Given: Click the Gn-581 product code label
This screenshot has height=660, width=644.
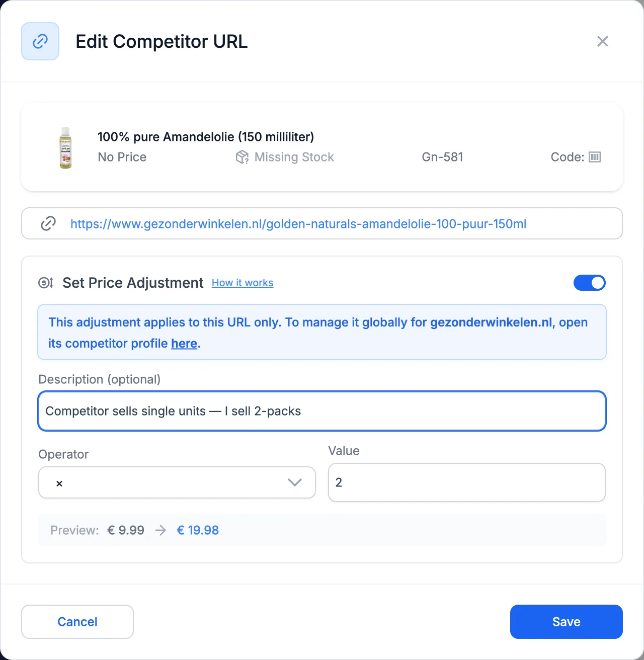Looking at the screenshot, I should (442, 157).
